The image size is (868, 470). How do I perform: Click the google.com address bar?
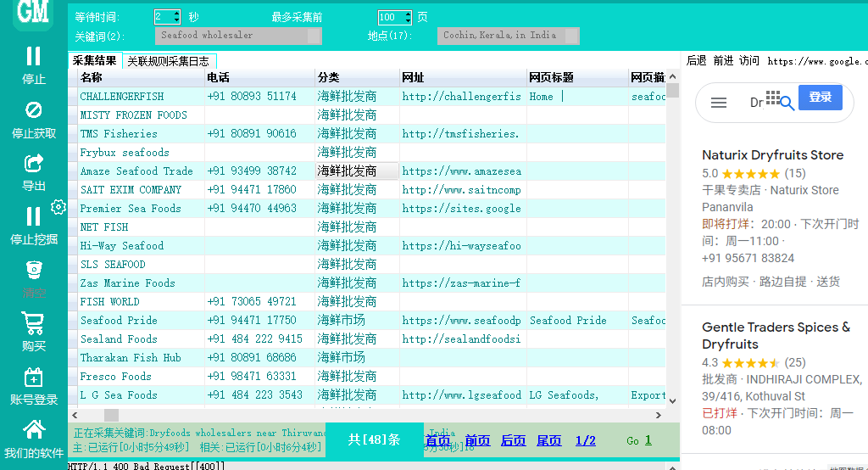pyautogui.click(x=817, y=61)
